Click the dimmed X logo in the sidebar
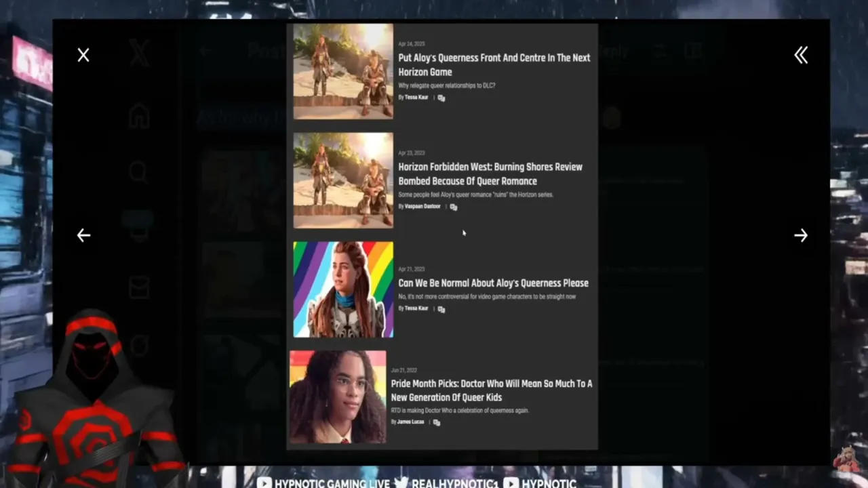Viewport: 868px width, 488px height. coord(139,54)
